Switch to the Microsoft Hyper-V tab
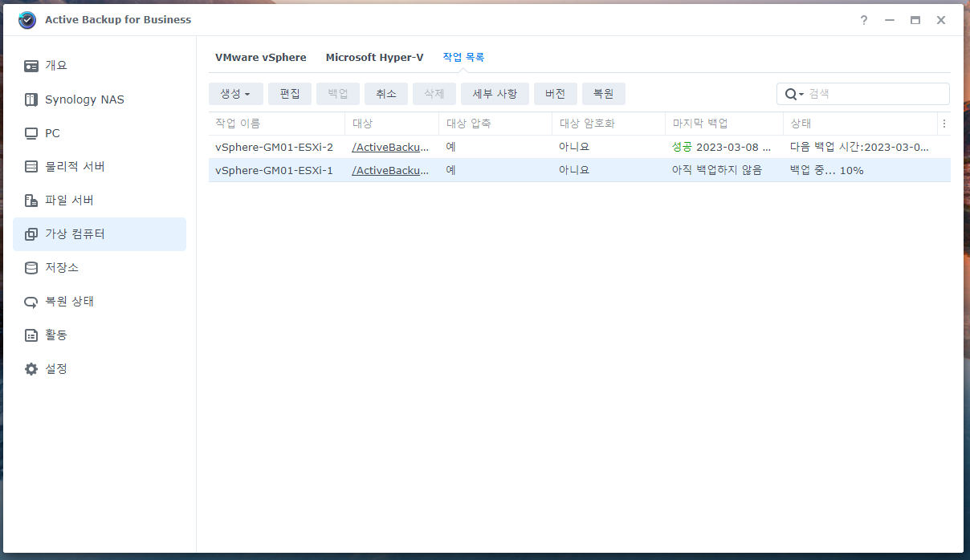970x560 pixels. click(x=375, y=58)
